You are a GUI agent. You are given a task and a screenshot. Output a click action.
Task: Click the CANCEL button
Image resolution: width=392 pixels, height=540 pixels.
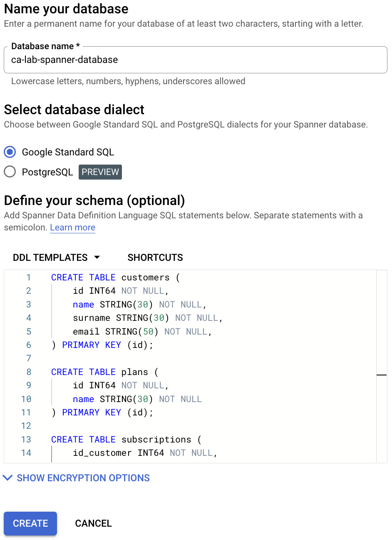pyautogui.click(x=93, y=523)
